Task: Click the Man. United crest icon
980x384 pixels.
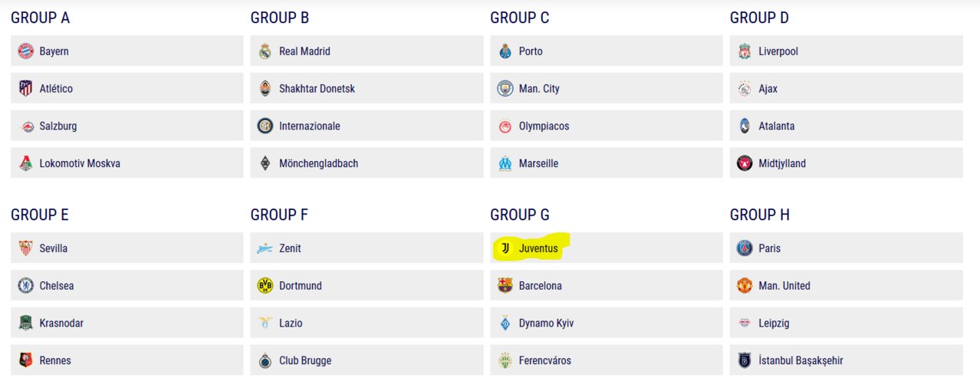Action: coord(745,286)
